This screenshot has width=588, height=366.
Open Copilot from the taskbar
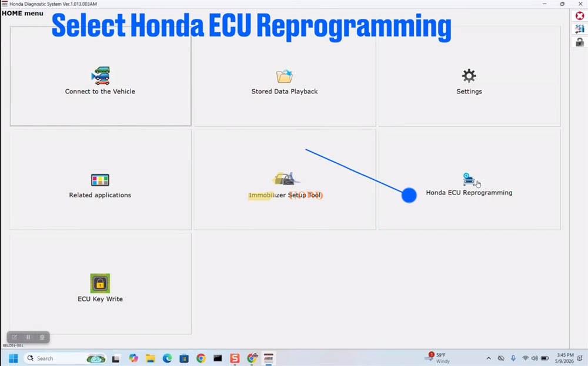coord(133,358)
